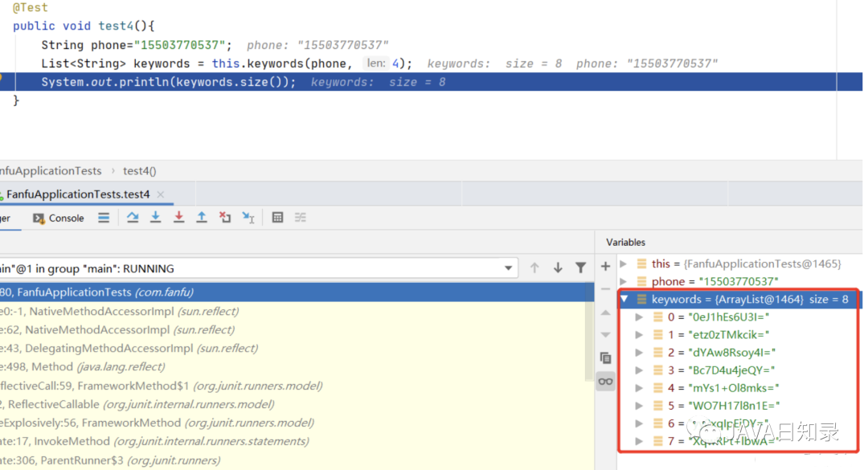This screenshot has height=470, width=868.
Task: Click the Step Into debugger icon
Action: pos(156,218)
